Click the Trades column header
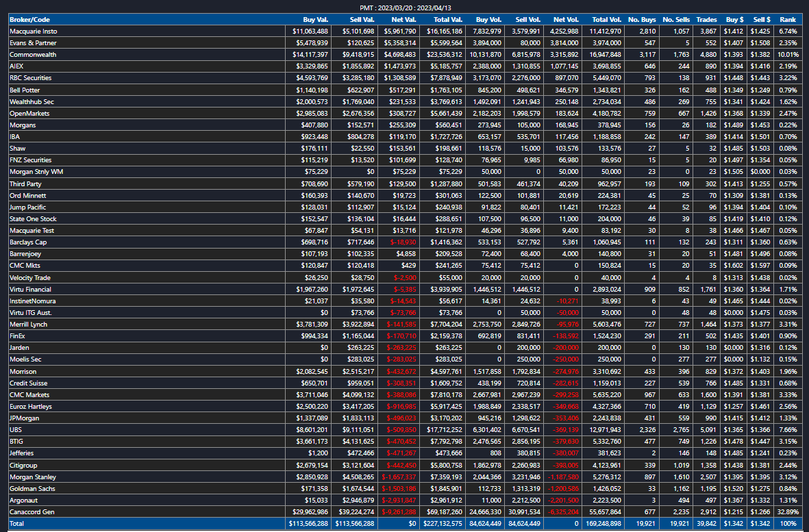Viewport: 809px width, 532px height. (706, 20)
